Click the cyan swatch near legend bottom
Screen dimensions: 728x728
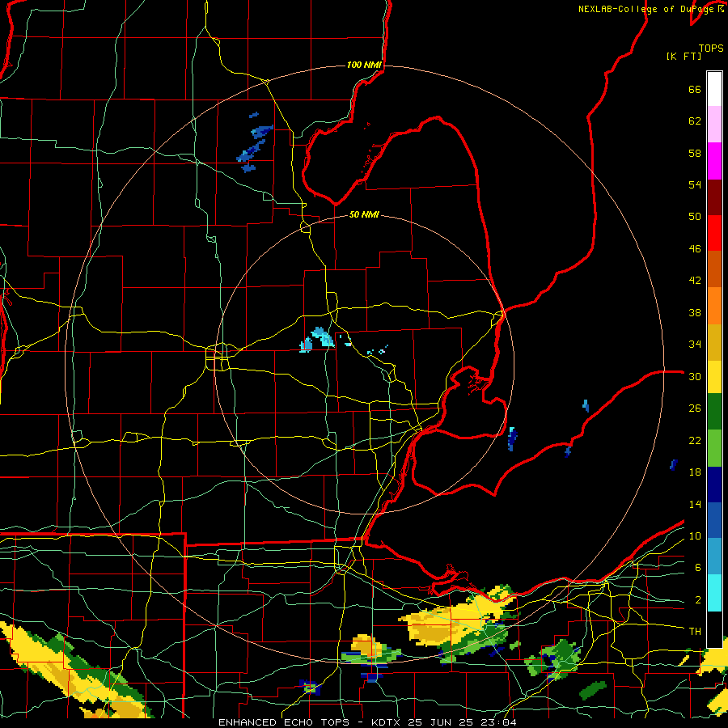714,593
